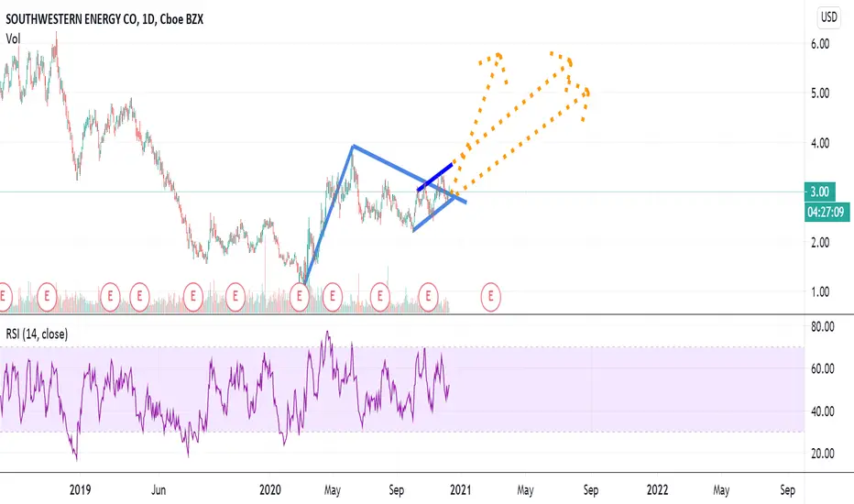Click the current price label 3.00
This screenshot has height=504, width=854.
pos(820,192)
